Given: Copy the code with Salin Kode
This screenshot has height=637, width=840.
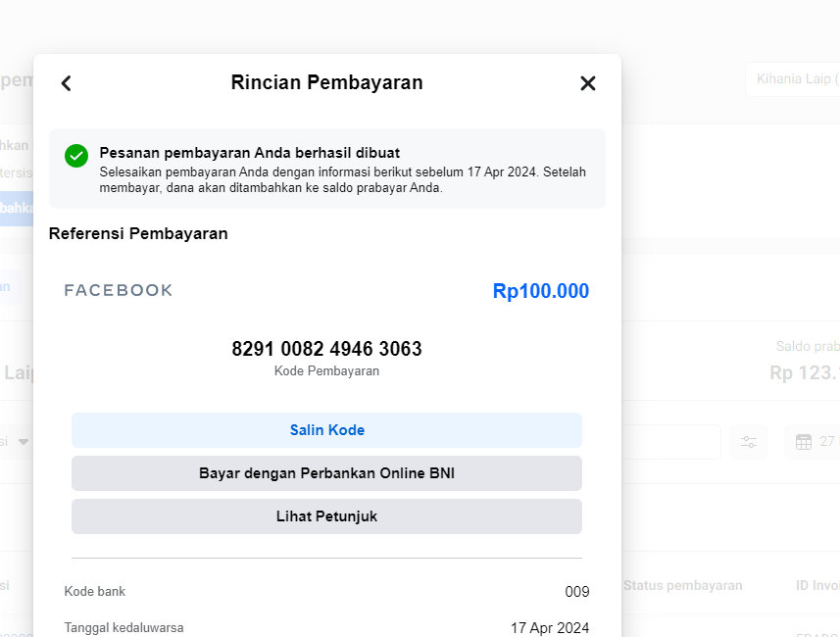Looking at the screenshot, I should [x=326, y=430].
